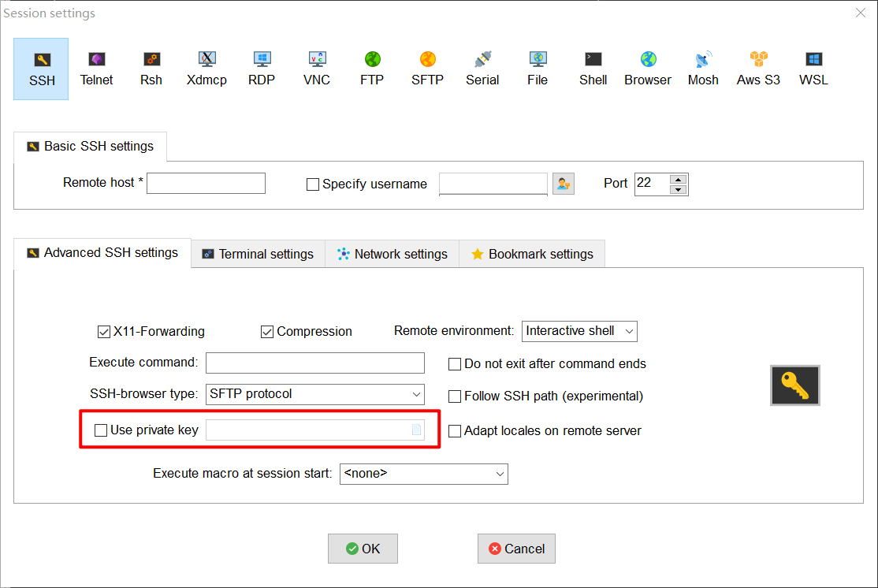Screen dimensions: 878x588
Task: Switch to Bookmark settings tab
Action: point(533,255)
